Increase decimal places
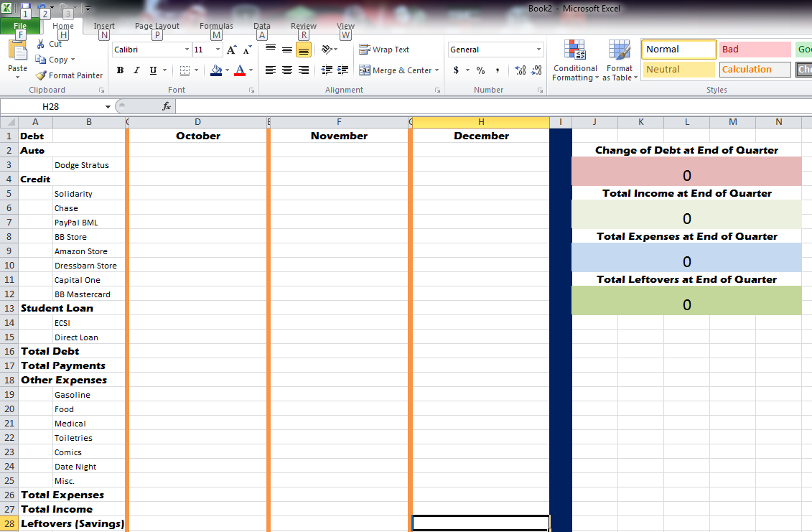The image size is (812, 532). coord(521,70)
